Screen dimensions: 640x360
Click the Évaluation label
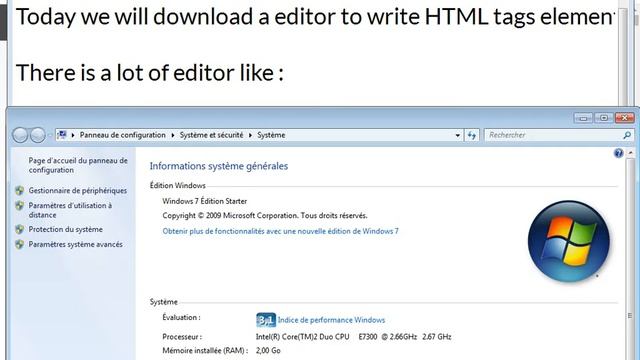point(181,317)
